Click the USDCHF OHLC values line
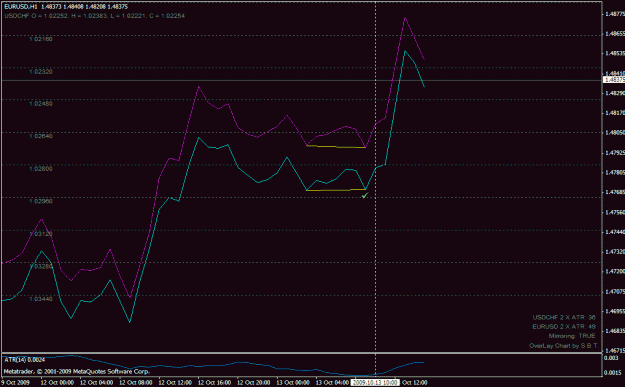Viewport: 625px width, 387px height. point(94,16)
